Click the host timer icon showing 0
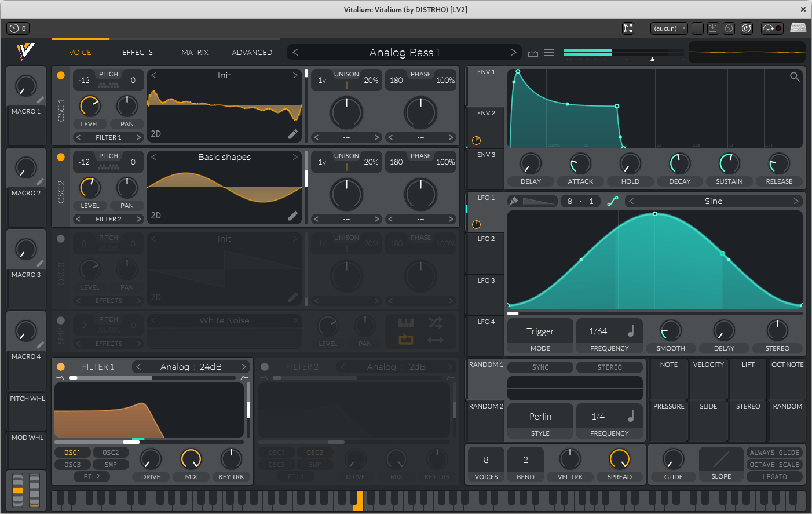This screenshot has height=514, width=812. point(17,28)
